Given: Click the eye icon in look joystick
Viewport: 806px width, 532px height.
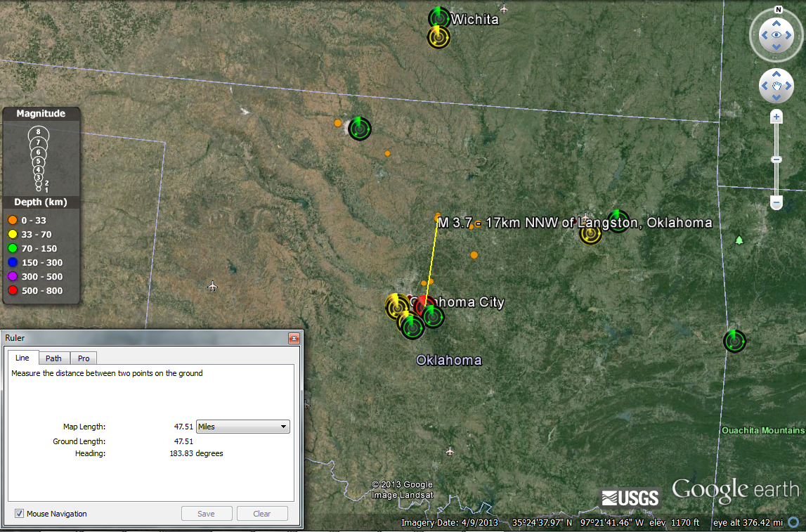Looking at the screenshot, I should [x=776, y=34].
